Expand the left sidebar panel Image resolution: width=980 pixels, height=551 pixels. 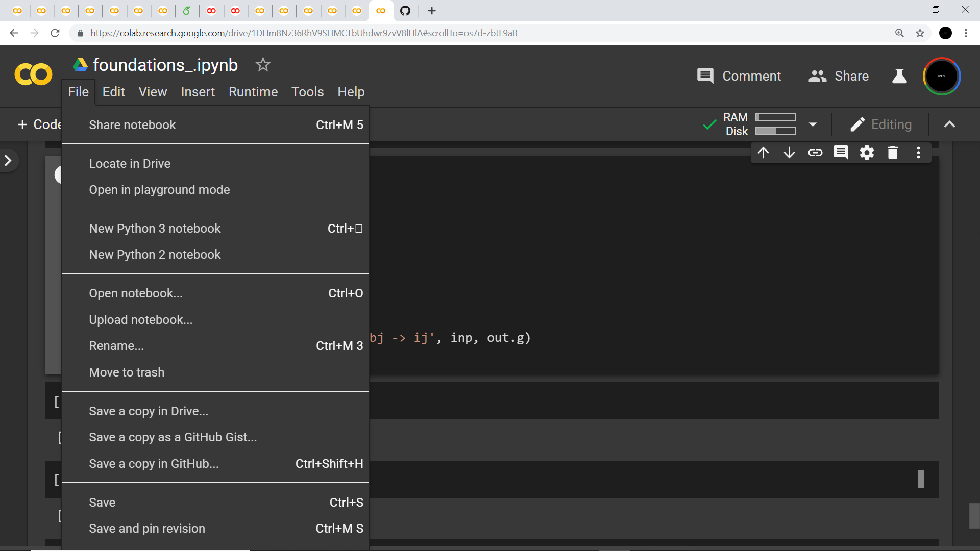8,160
